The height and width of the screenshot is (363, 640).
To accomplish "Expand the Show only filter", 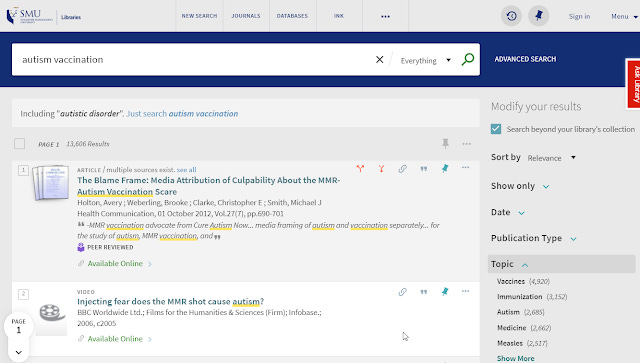I will (x=520, y=186).
